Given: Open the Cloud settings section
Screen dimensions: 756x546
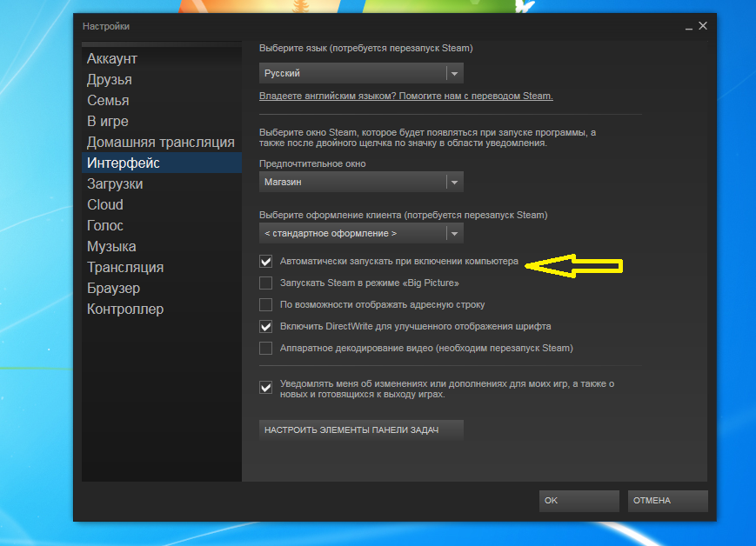Looking at the screenshot, I should (x=162, y=204).
